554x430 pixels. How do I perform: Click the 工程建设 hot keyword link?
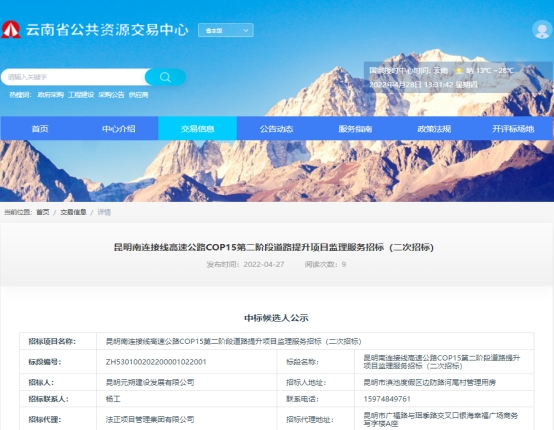coord(81,95)
